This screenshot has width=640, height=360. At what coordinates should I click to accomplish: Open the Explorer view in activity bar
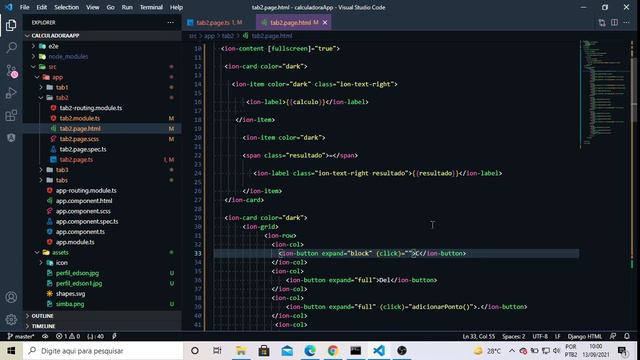(11, 25)
